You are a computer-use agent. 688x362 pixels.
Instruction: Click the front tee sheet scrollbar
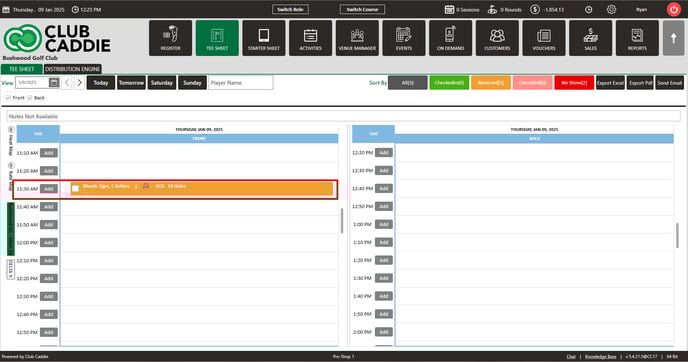[x=342, y=221]
